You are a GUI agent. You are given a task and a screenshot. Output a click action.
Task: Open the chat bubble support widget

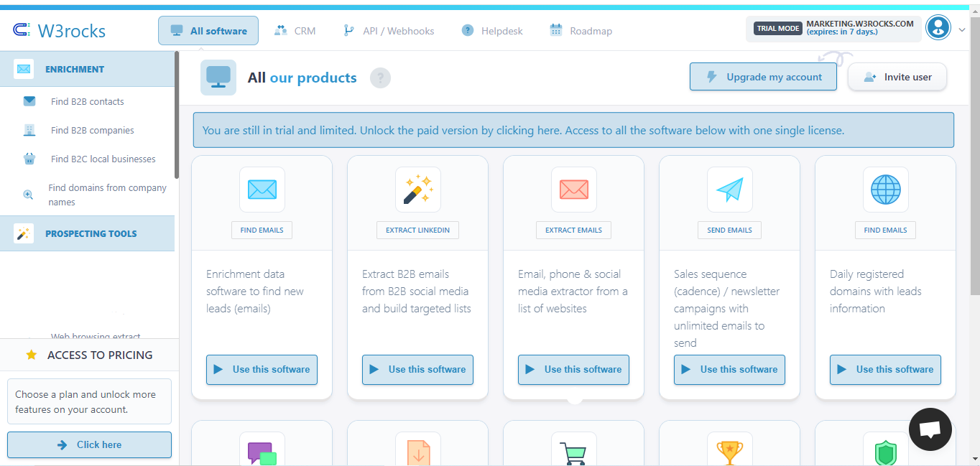click(930, 429)
